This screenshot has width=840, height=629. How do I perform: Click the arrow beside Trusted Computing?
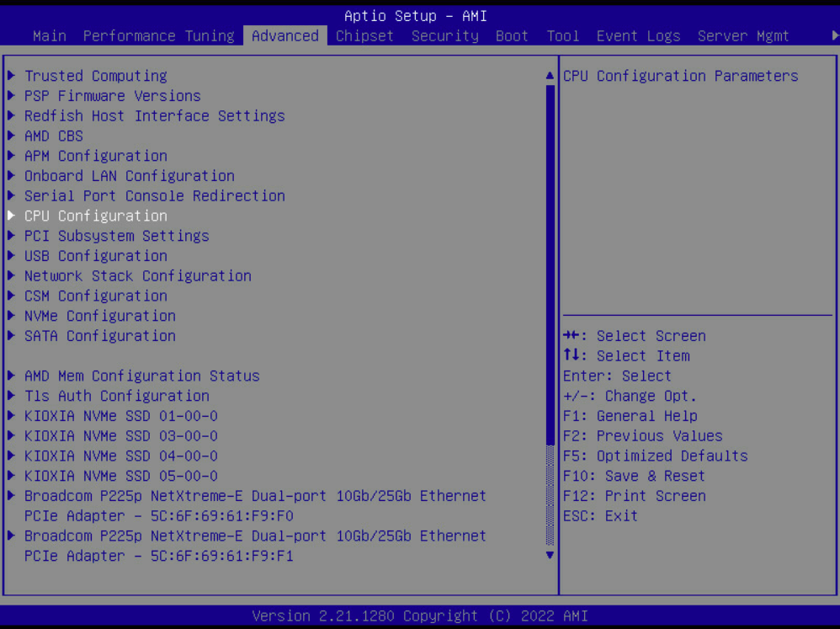pos(11,76)
